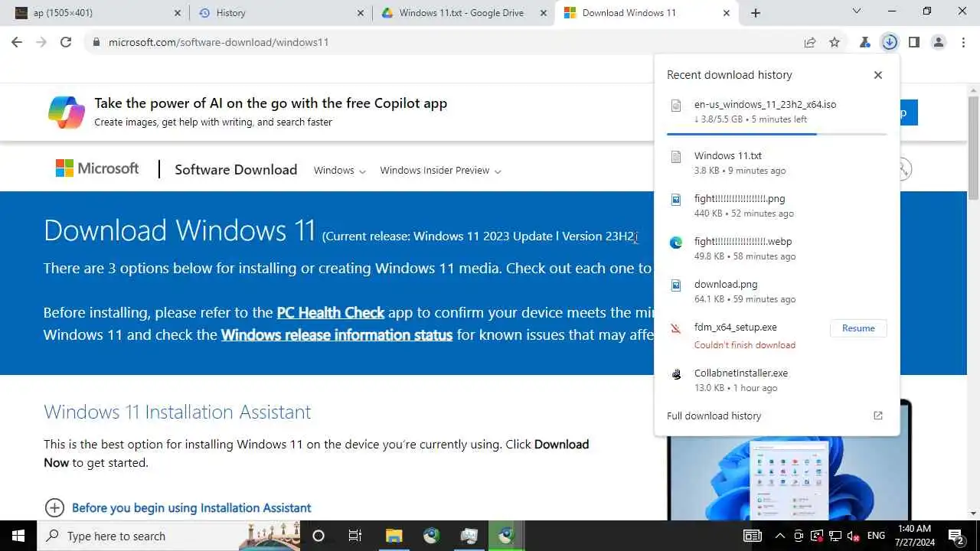
Task: Open File Explorer from the taskbar
Action: (394, 536)
